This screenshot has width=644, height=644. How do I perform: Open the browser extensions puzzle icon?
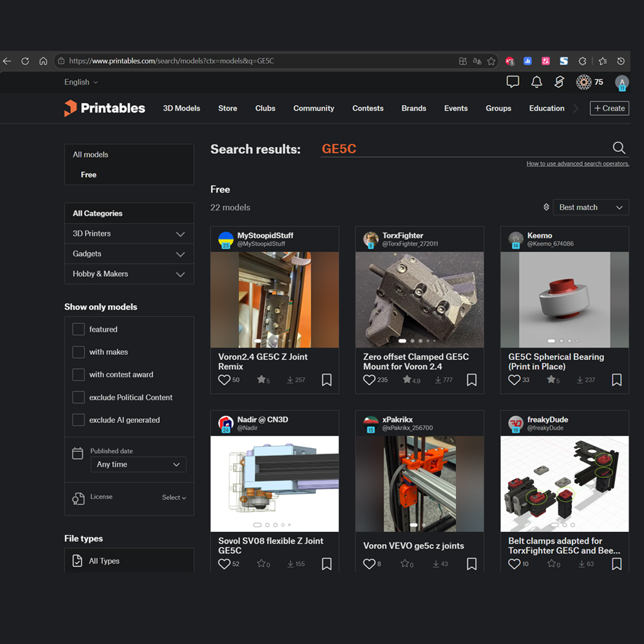click(582, 61)
